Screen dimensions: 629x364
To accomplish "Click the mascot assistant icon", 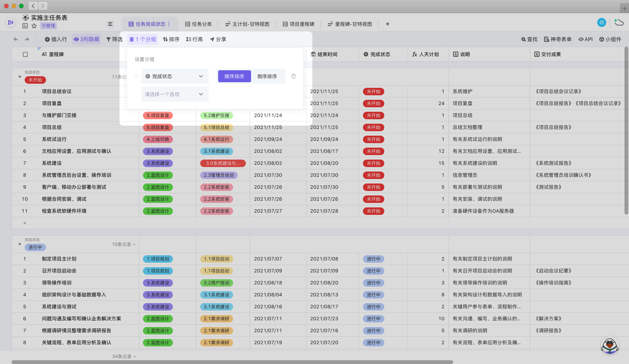I will [610, 346].
